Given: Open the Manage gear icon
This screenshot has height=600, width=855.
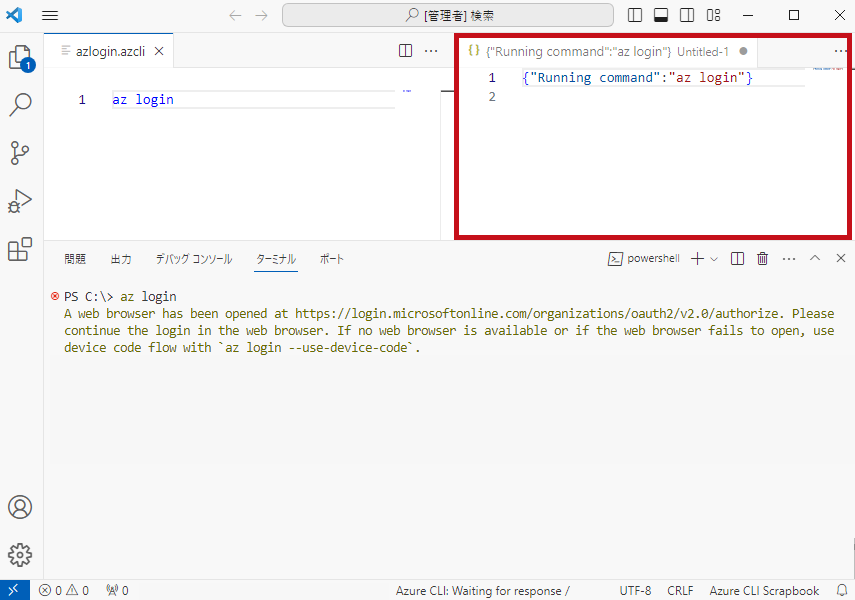Looking at the screenshot, I should [20, 555].
